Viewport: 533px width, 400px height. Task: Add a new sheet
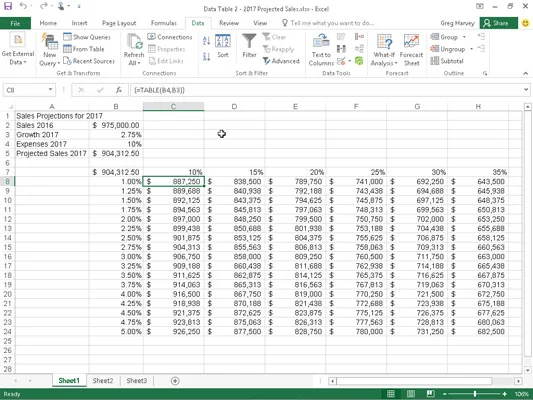(x=175, y=381)
